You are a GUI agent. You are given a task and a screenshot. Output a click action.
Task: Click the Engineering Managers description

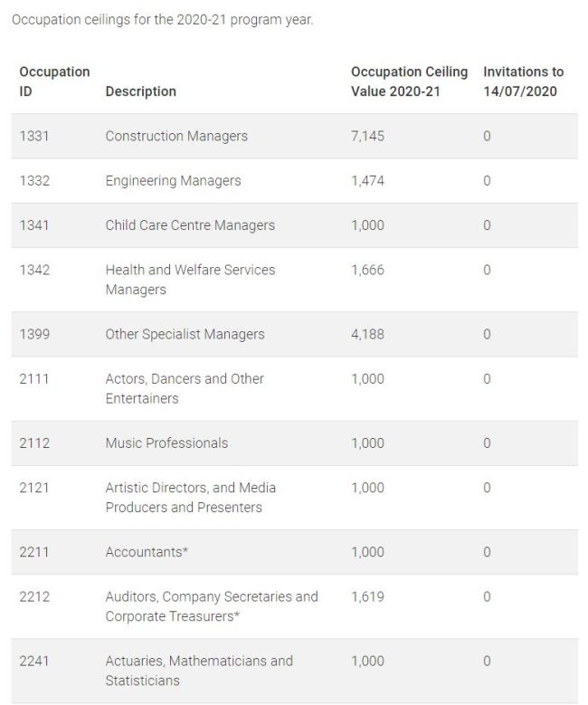(173, 180)
